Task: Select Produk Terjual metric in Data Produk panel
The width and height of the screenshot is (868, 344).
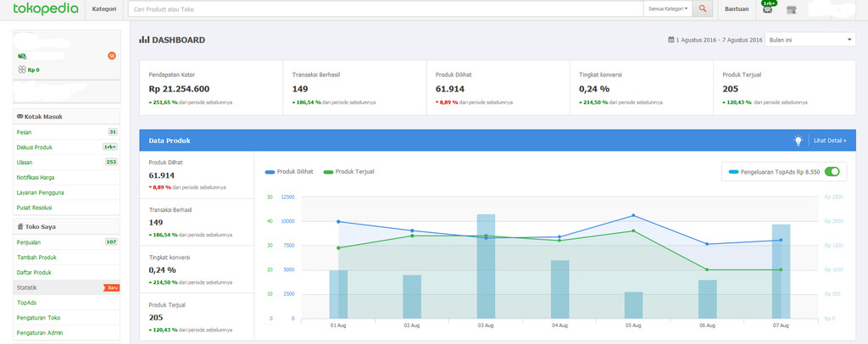Action: point(197,316)
